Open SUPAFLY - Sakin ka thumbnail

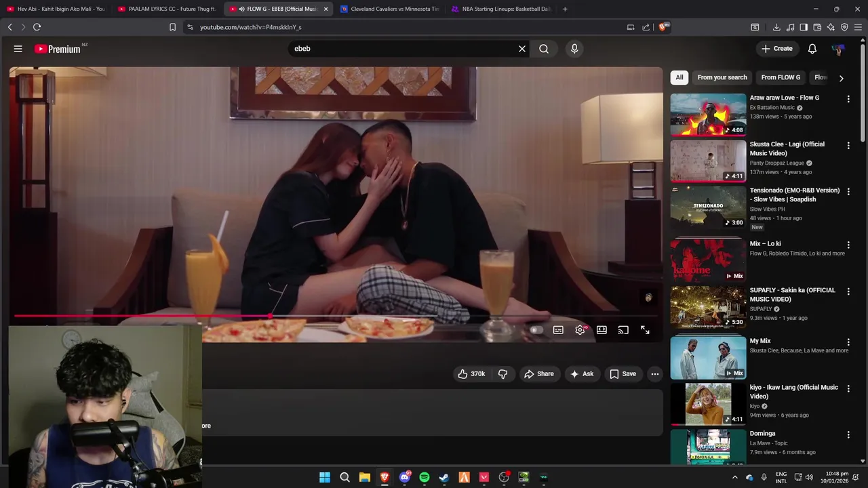coord(708,307)
